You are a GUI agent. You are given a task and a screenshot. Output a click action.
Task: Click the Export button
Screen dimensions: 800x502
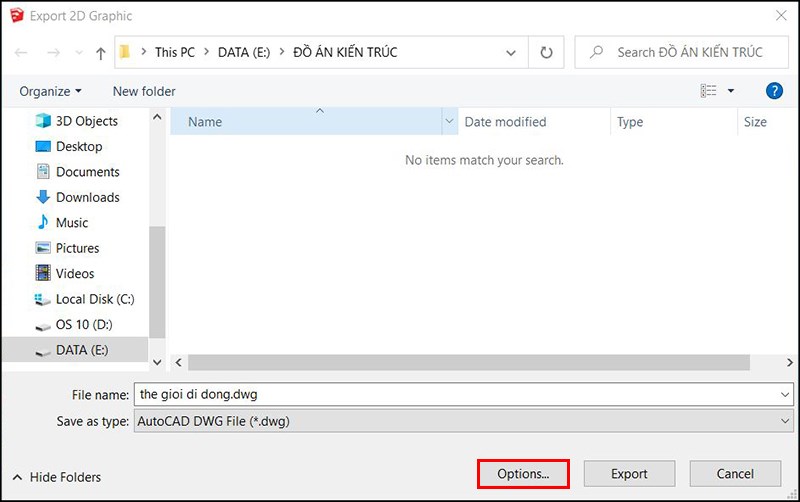pyautogui.click(x=629, y=474)
